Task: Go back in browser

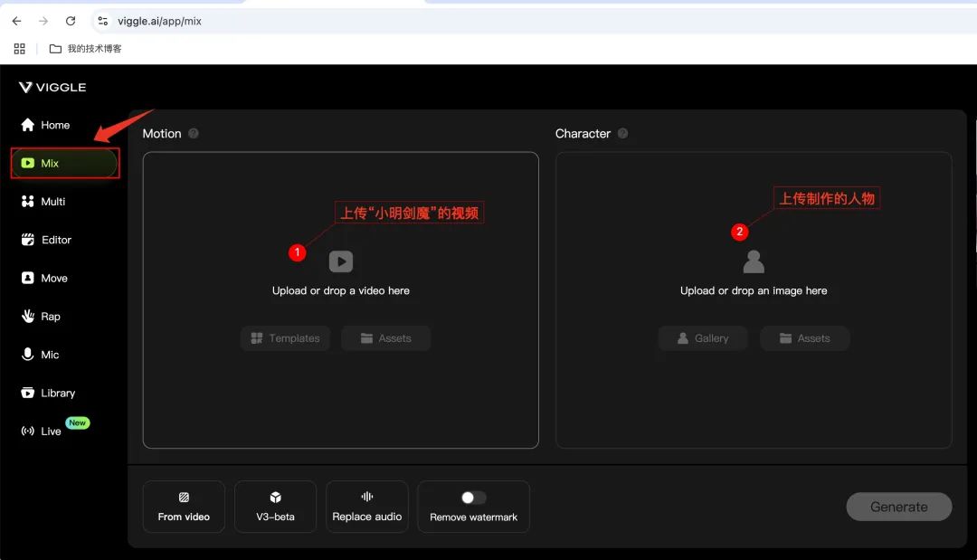Action: coord(17,21)
